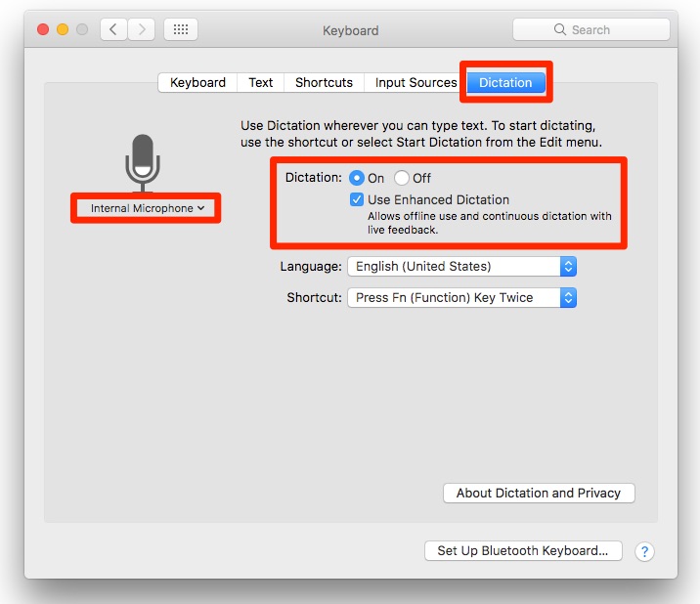This screenshot has width=700, height=604.
Task: Close the Keyboard preferences window
Action: (x=43, y=29)
